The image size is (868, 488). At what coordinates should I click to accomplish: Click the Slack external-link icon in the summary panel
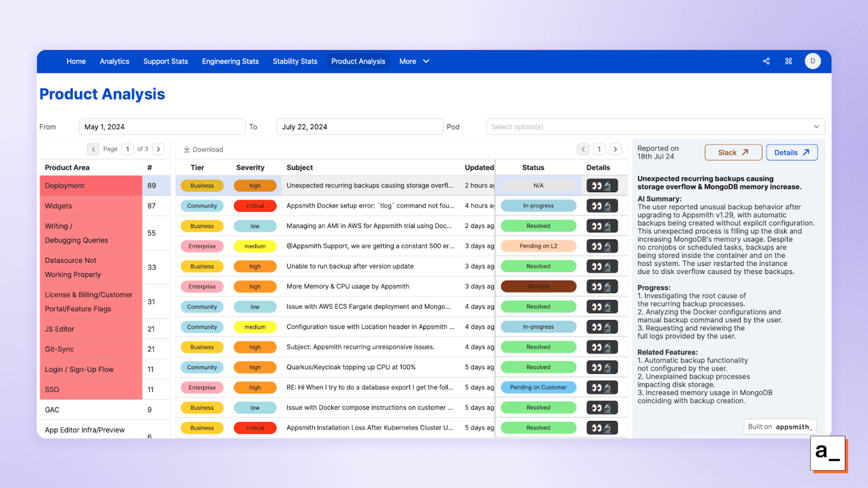(x=745, y=152)
